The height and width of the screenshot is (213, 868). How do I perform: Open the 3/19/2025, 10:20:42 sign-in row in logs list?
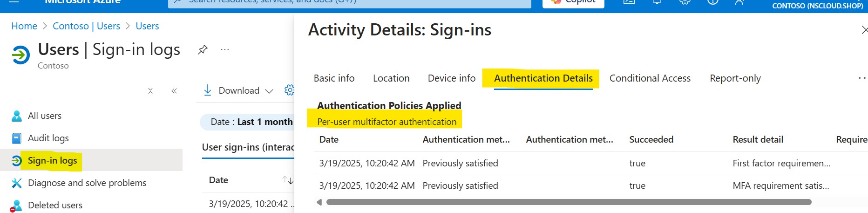[251, 204]
